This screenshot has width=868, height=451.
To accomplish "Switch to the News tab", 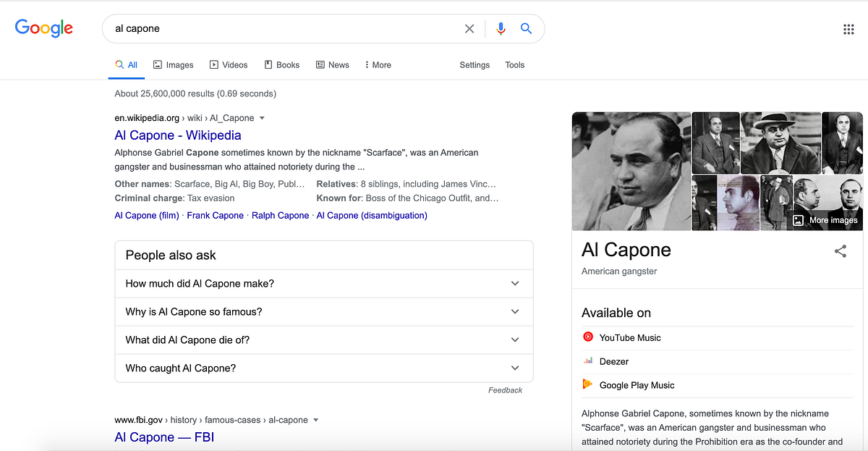I will (x=333, y=65).
